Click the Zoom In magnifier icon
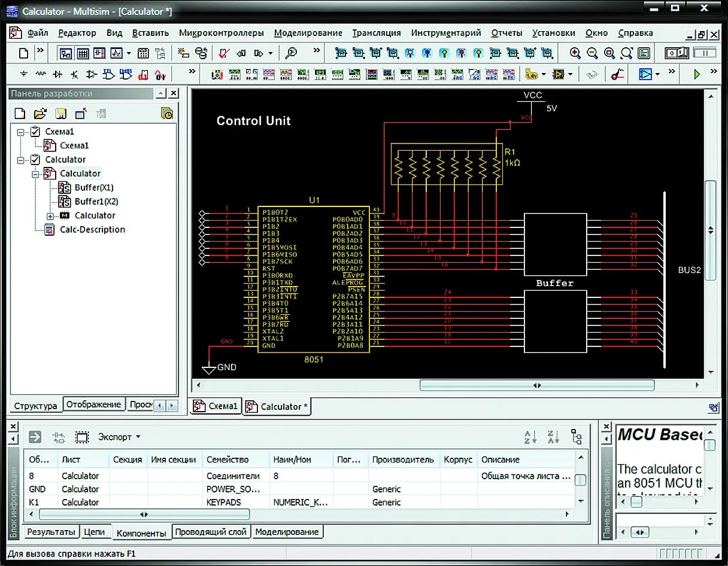The height and width of the screenshot is (566, 728). (x=575, y=53)
